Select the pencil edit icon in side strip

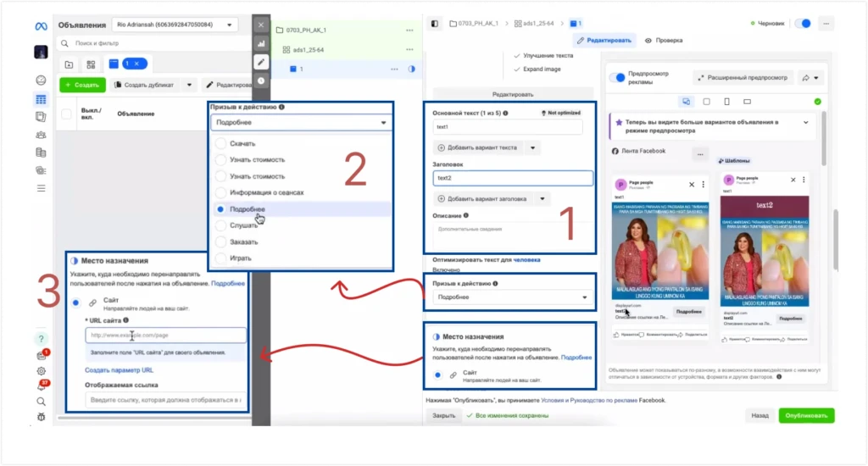pyautogui.click(x=261, y=62)
